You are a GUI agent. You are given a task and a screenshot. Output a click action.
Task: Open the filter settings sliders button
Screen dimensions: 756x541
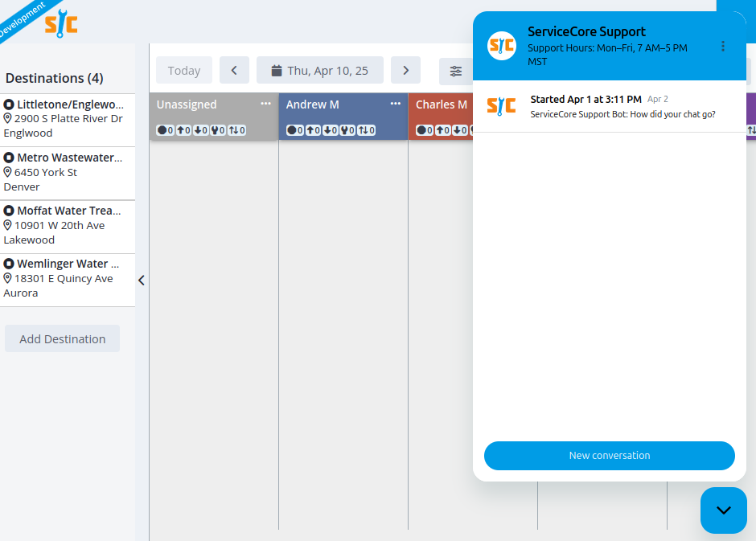(456, 72)
